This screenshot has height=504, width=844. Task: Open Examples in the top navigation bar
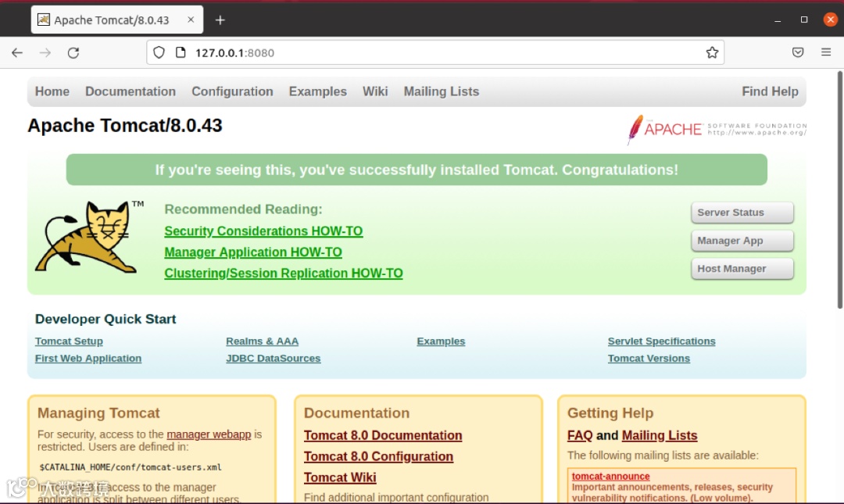click(317, 91)
